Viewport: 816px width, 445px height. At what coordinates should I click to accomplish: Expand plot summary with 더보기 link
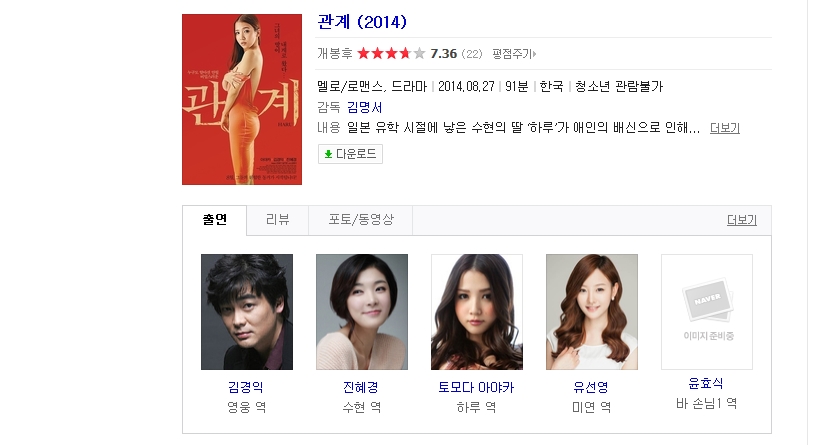click(725, 128)
